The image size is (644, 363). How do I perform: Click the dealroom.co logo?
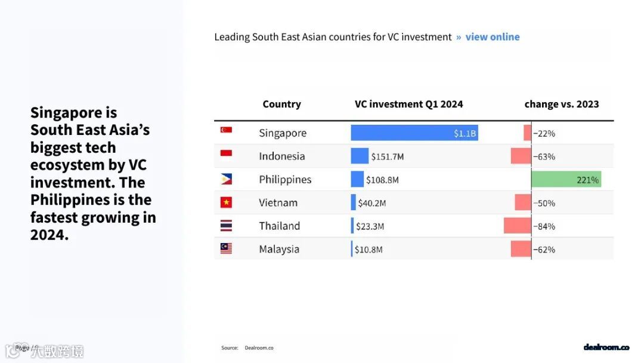[606, 347]
